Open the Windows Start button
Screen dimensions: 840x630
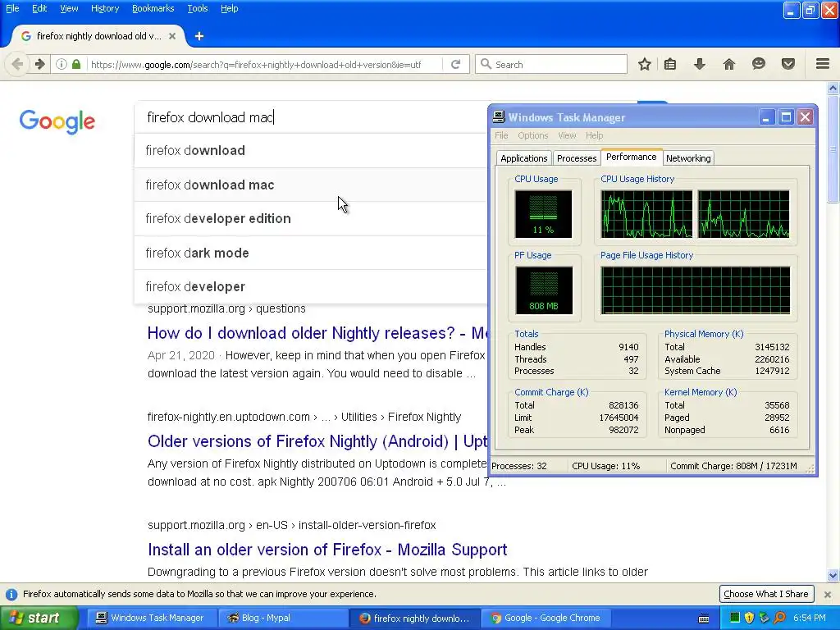(x=39, y=618)
